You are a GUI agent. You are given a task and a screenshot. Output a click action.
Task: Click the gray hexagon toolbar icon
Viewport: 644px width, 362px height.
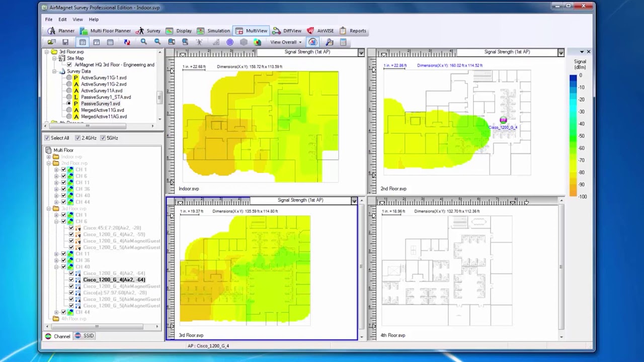[x=244, y=42]
